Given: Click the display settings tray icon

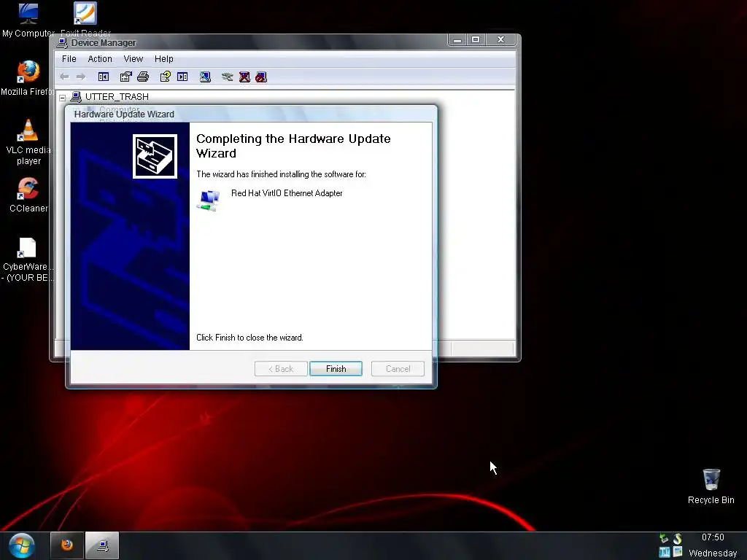Looking at the screenshot, I should coord(678,553).
